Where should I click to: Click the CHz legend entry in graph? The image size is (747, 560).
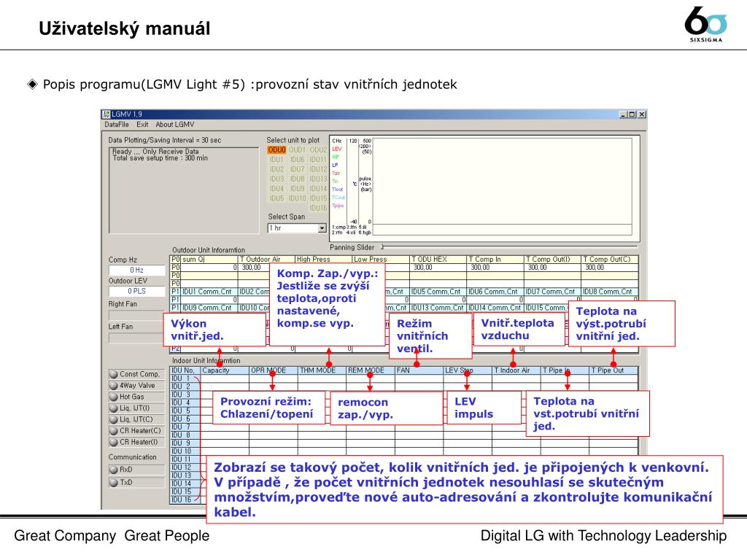point(337,141)
